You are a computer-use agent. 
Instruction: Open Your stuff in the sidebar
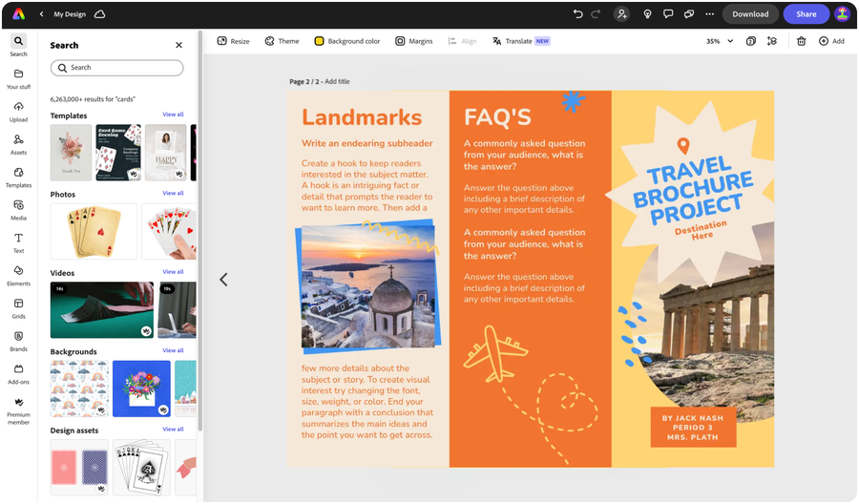(x=19, y=79)
